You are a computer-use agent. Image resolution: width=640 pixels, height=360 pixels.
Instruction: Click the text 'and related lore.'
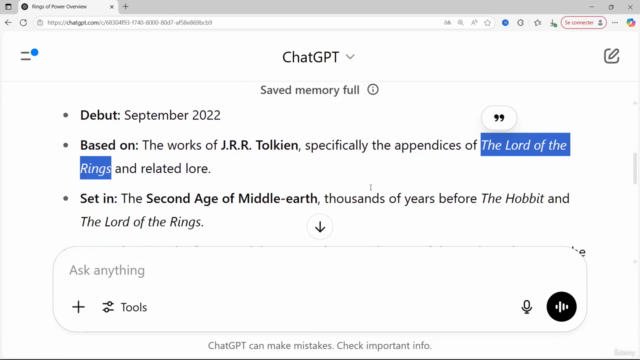[163, 169]
